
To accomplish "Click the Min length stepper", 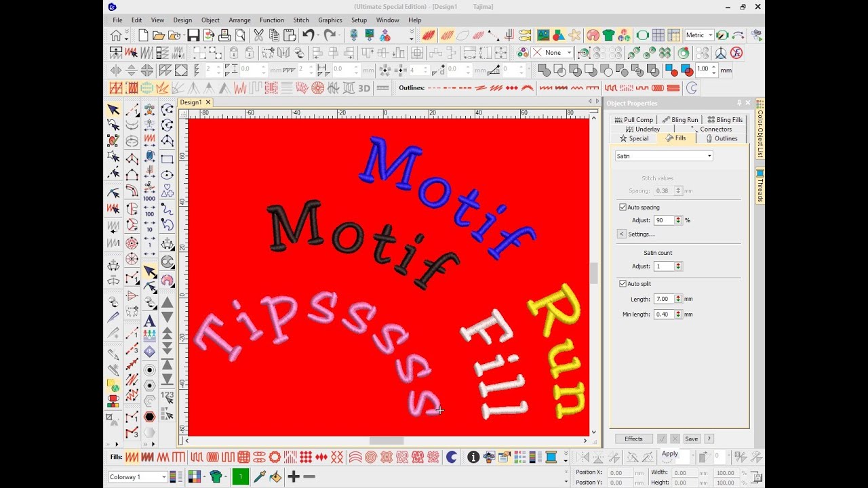I will coord(678,314).
